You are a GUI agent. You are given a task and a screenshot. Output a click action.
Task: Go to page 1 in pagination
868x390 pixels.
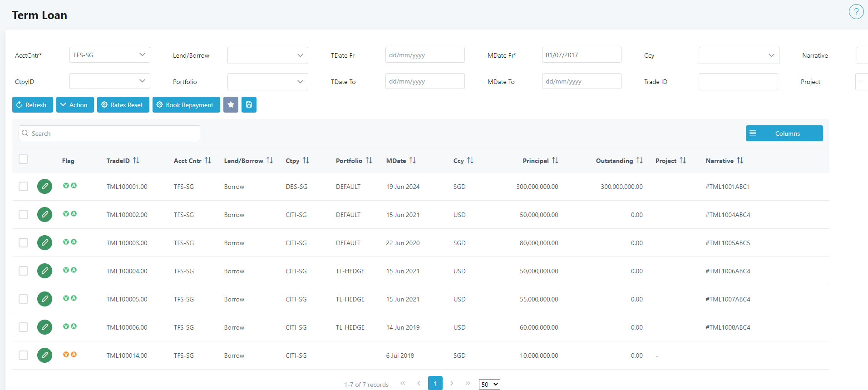pos(435,384)
